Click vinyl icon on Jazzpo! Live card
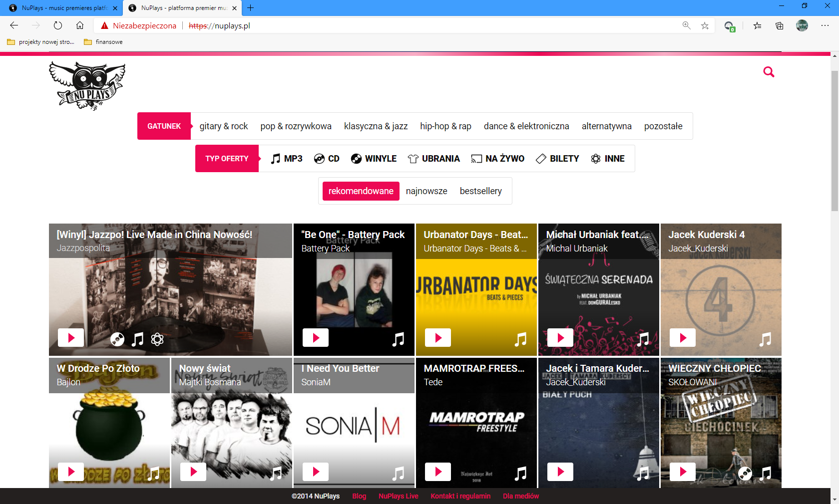Screen dimensions: 839x504 coord(117,339)
